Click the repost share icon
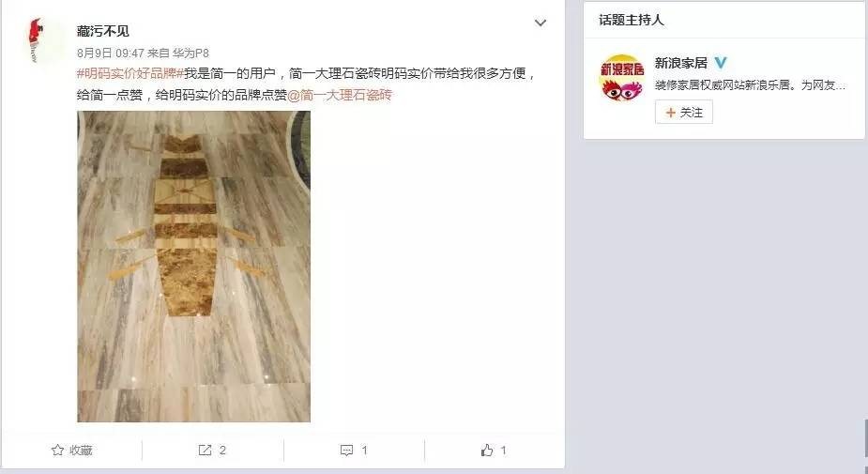This screenshot has height=474, width=868. click(205, 451)
